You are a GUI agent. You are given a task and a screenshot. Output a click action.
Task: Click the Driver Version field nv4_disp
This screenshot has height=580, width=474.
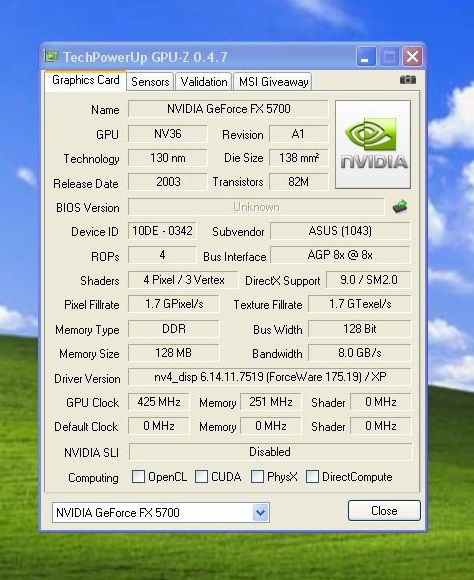pos(270,377)
